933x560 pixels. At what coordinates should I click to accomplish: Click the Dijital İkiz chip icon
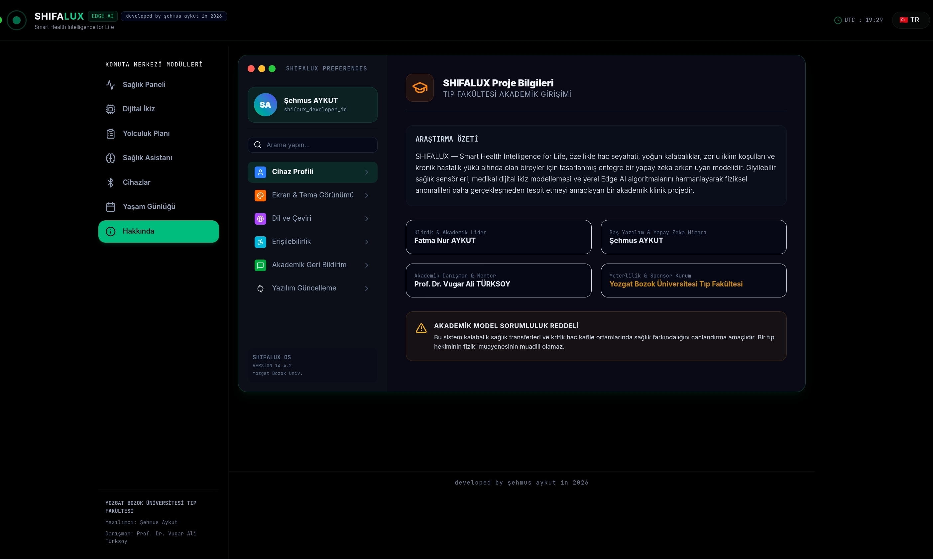pos(110,109)
